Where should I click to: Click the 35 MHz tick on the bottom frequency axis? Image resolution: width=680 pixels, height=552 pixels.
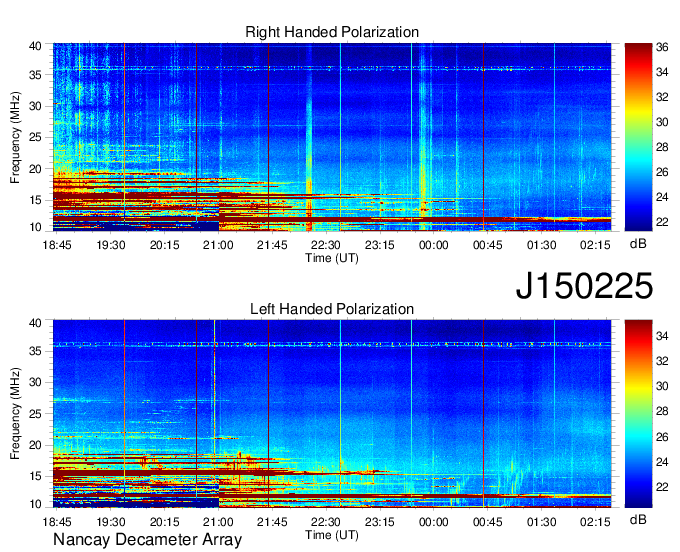(x=35, y=351)
